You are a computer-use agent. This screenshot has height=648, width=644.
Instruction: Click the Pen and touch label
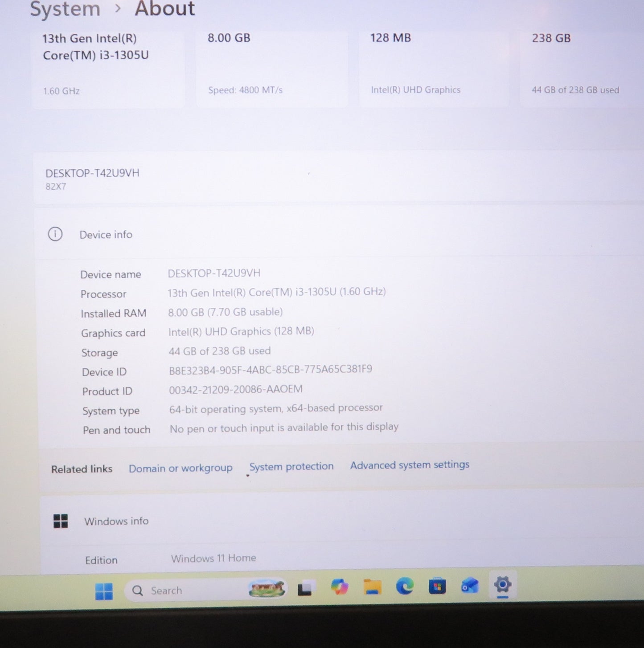tap(117, 430)
